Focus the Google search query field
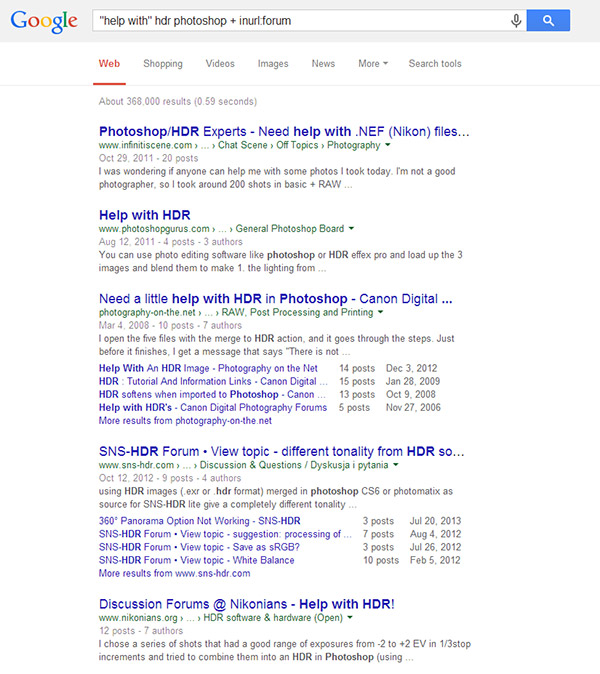The image size is (600, 674). tap(301, 21)
